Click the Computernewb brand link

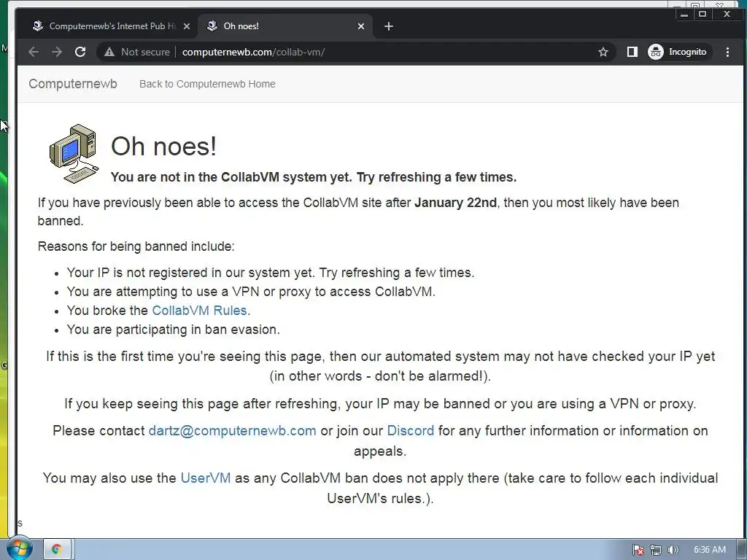point(73,84)
